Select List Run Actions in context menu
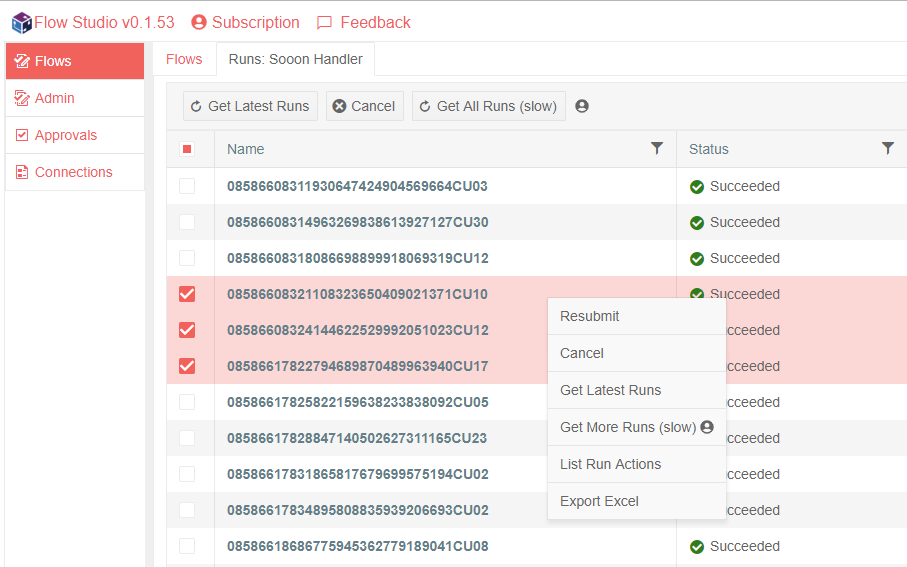The image size is (907, 567). point(610,464)
